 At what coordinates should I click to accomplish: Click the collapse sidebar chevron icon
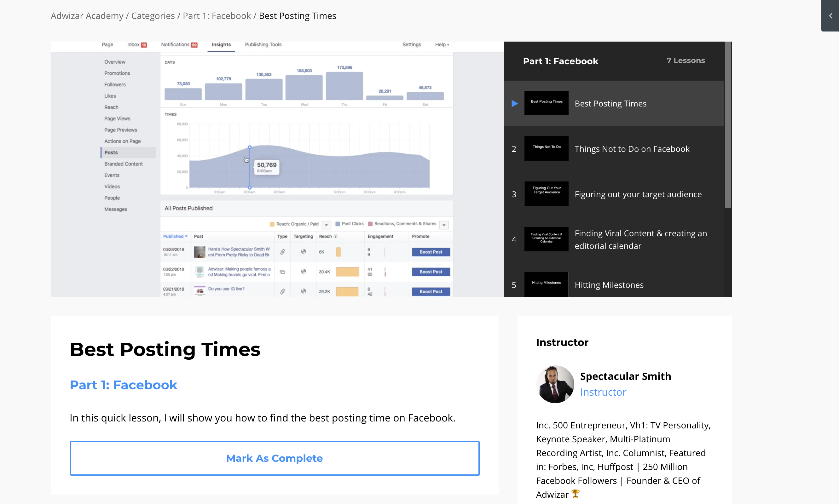(x=830, y=16)
